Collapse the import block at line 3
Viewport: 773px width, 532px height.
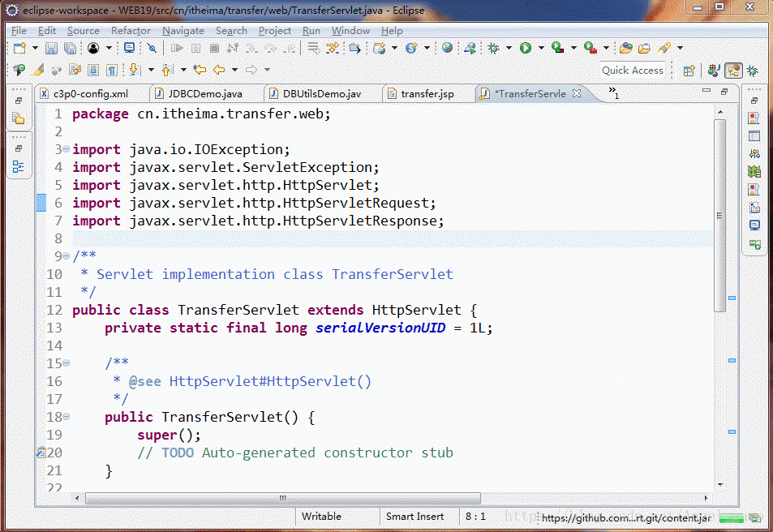pos(66,149)
